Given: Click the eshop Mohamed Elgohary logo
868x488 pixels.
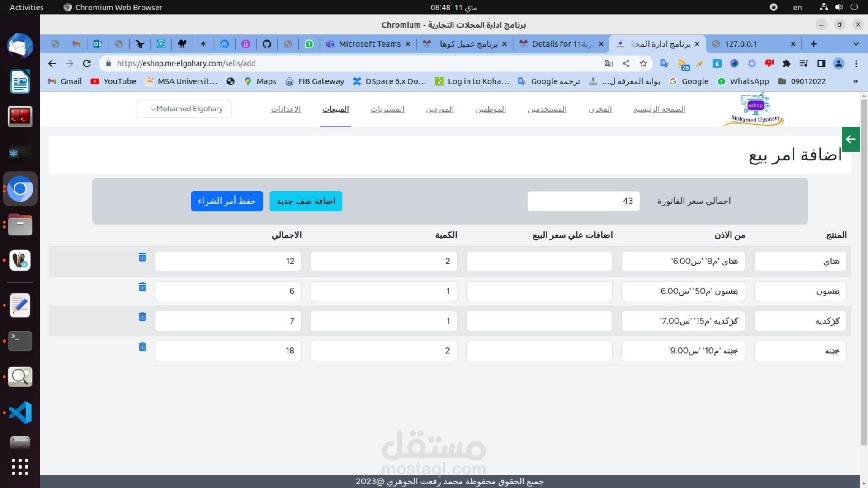Looking at the screenshot, I should click(x=754, y=109).
